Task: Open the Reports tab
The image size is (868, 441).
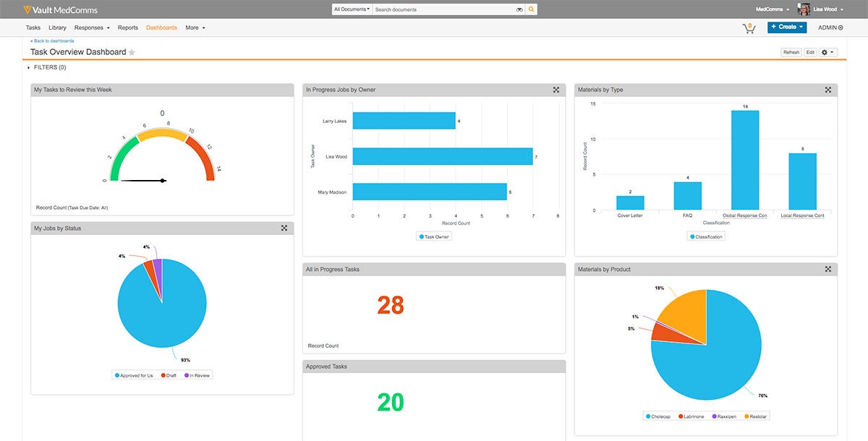Action: pyautogui.click(x=127, y=27)
